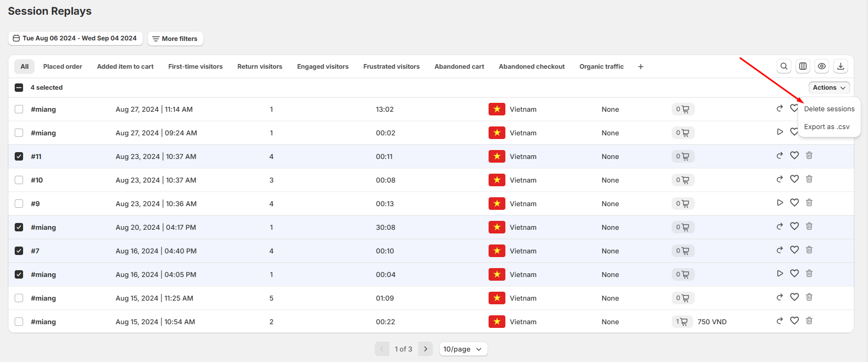Open the date range picker Aug 06 - Sep 04
Screen dimensions: 868x362
(x=75, y=38)
